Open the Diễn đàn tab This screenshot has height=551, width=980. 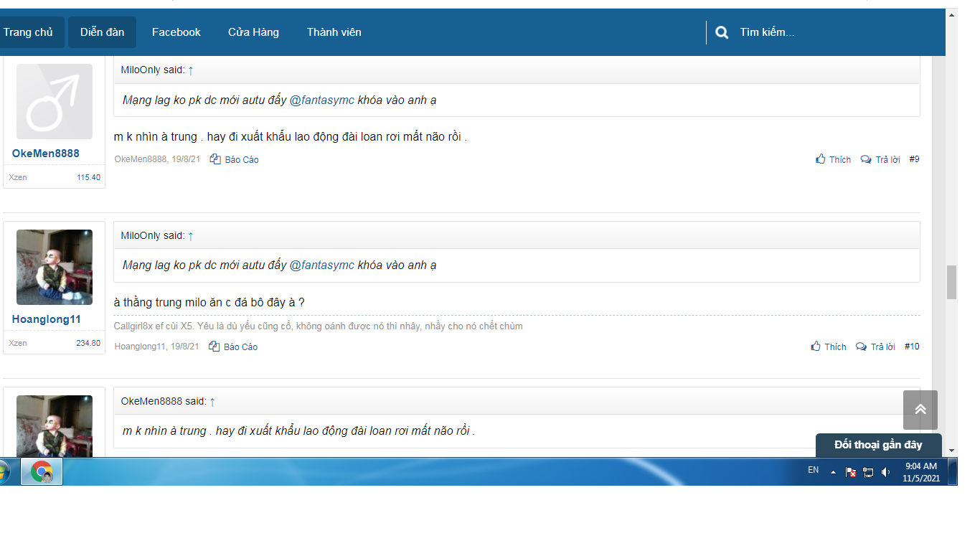click(102, 32)
